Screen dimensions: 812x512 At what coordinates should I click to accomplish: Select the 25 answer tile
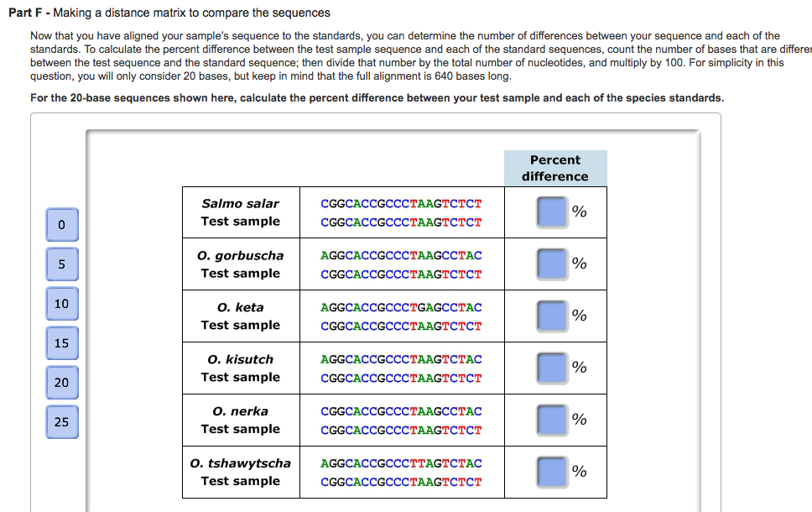pos(61,421)
